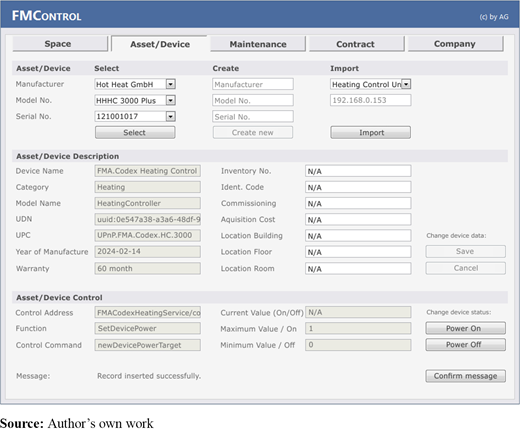Click the Location Building input field
The image size is (520, 429).
358,236
